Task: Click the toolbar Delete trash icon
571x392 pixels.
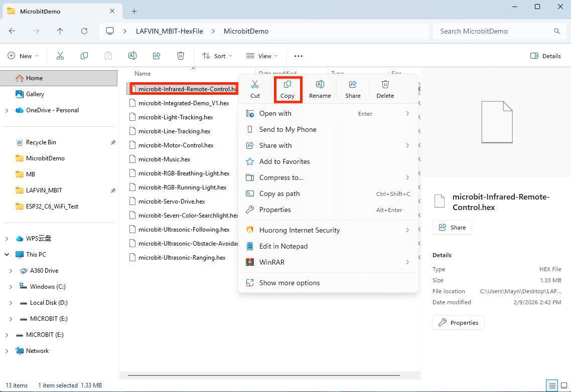Action: [x=180, y=56]
